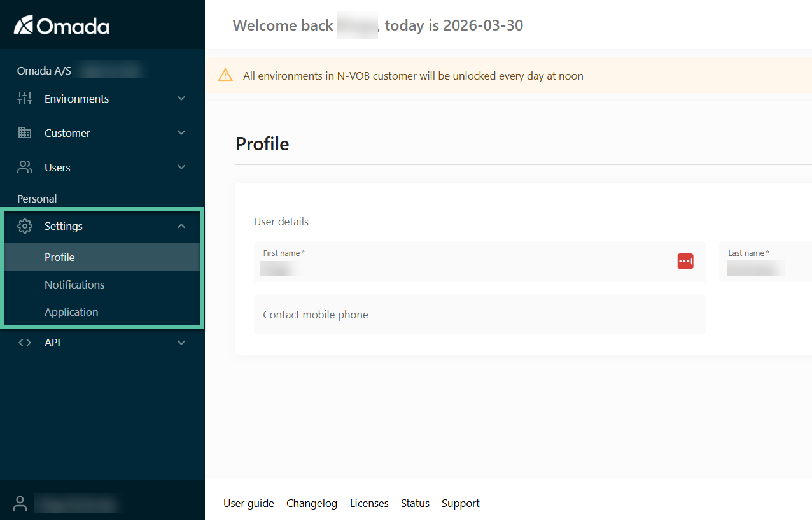Click the User details label

tap(281, 222)
